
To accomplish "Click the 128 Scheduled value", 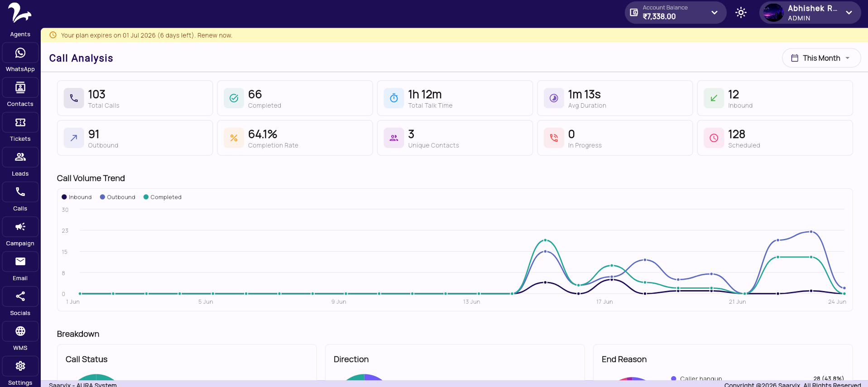I will 737,134.
